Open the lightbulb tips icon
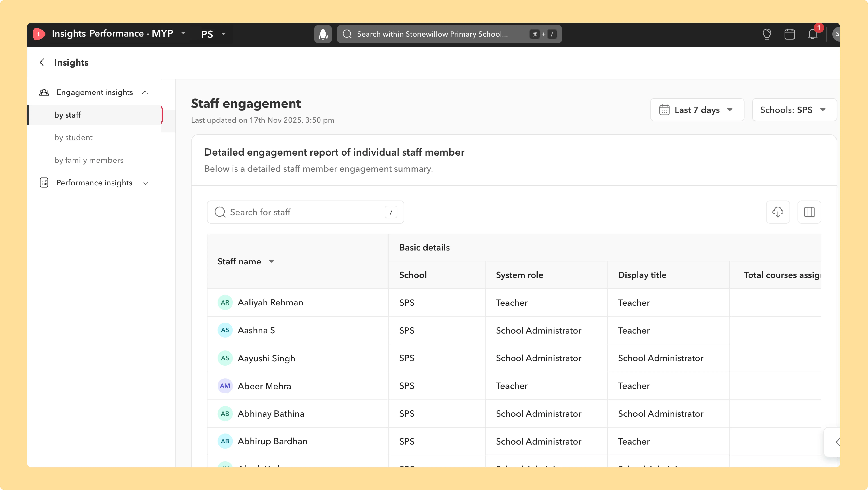Image resolution: width=868 pixels, height=490 pixels. 767,34
